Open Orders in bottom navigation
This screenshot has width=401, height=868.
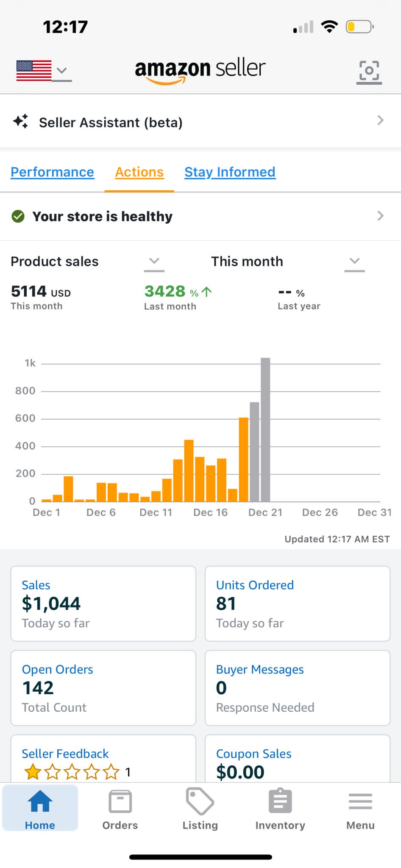(x=120, y=810)
